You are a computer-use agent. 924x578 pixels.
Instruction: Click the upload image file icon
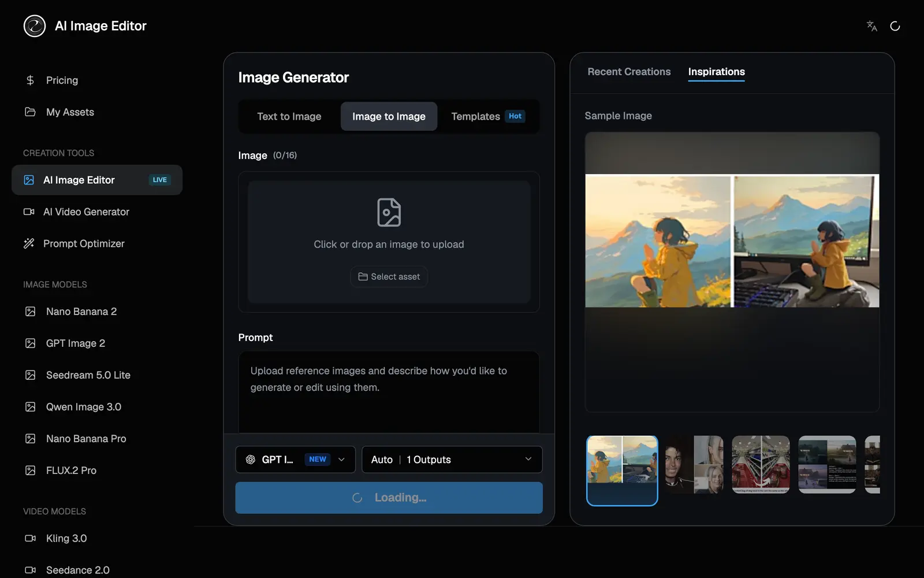389,212
